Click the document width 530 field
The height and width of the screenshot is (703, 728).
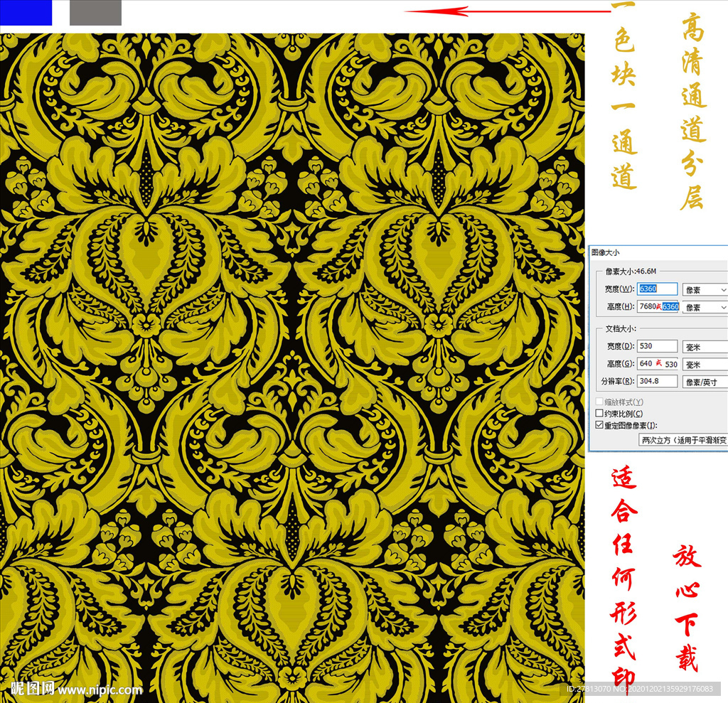(x=657, y=346)
